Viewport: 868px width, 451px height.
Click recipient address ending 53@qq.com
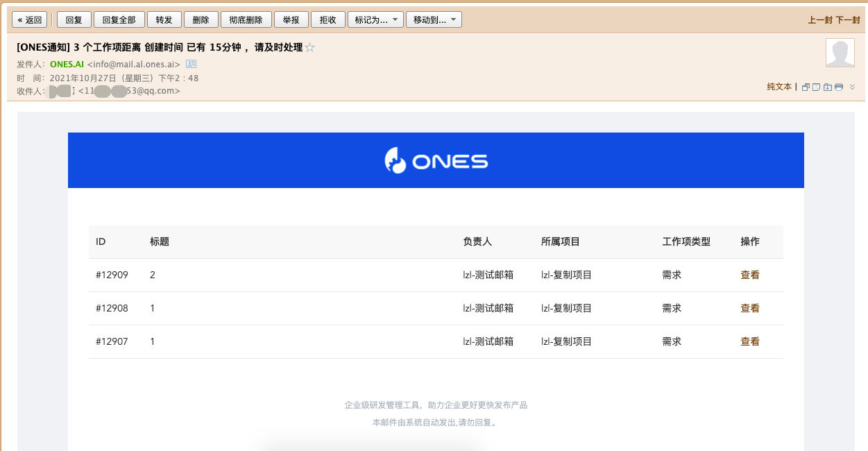[129, 91]
